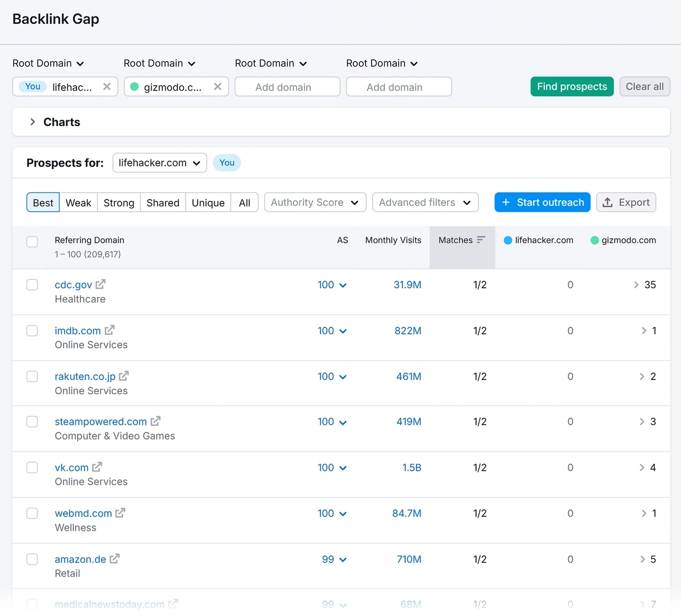Open amazon.de external link icon
The height and width of the screenshot is (616, 681).
[115, 559]
